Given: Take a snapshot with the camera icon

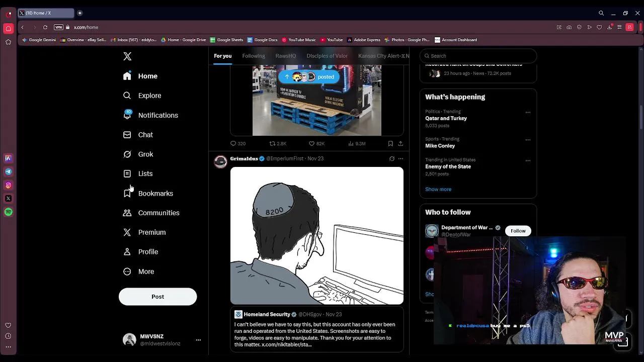Looking at the screenshot, I should coord(569,27).
